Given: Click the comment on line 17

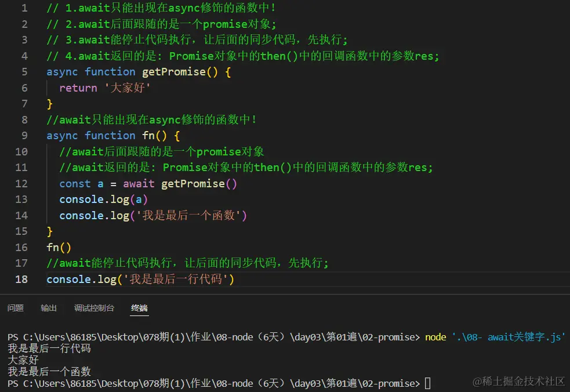Looking at the screenshot, I should tap(187, 263).
